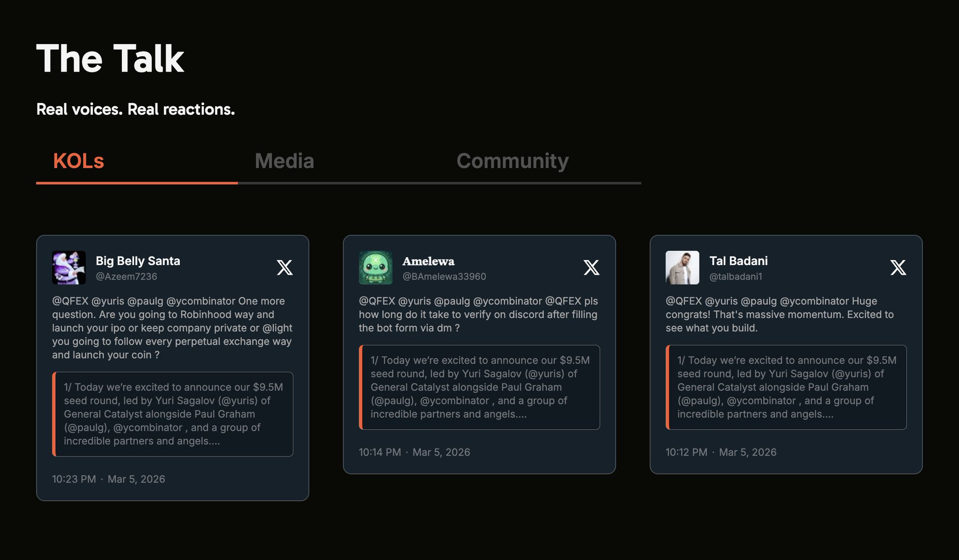
Task: Click the Tal Badani display name
Action: [738, 261]
